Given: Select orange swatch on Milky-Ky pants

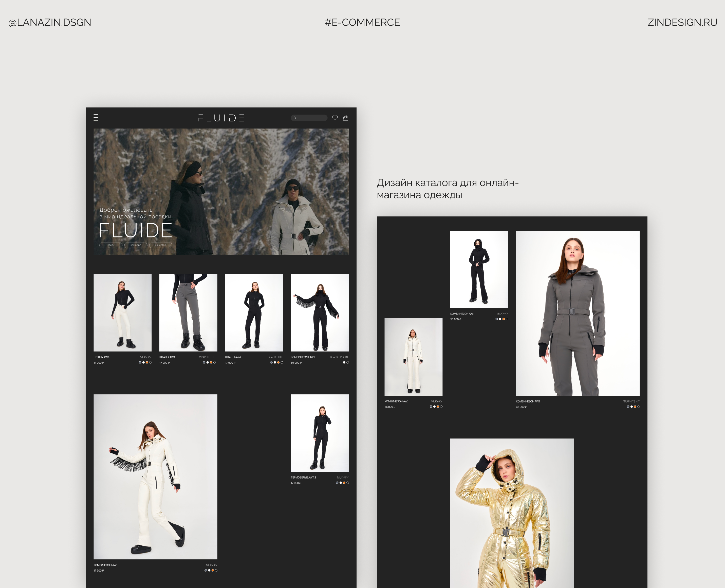Looking at the screenshot, I should point(147,362).
